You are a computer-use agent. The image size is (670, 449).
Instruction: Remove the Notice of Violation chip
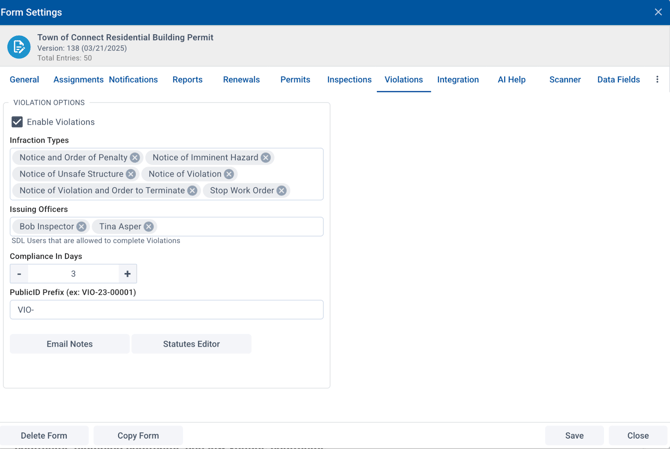tap(229, 174)
